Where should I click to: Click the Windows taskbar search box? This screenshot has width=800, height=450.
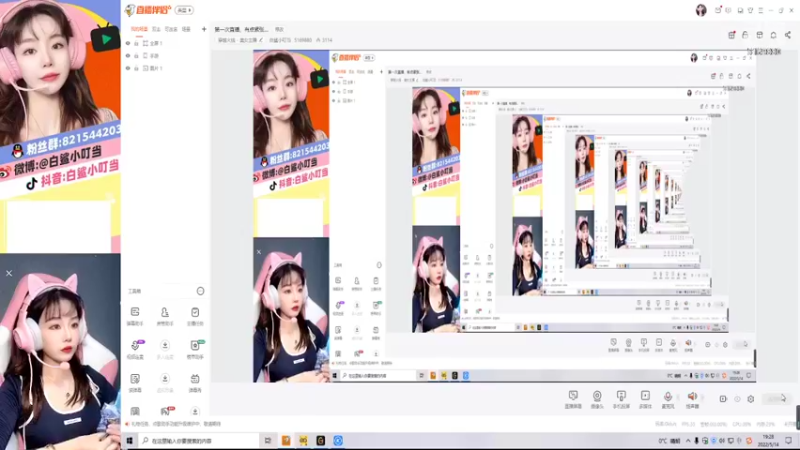pos(199,440)
